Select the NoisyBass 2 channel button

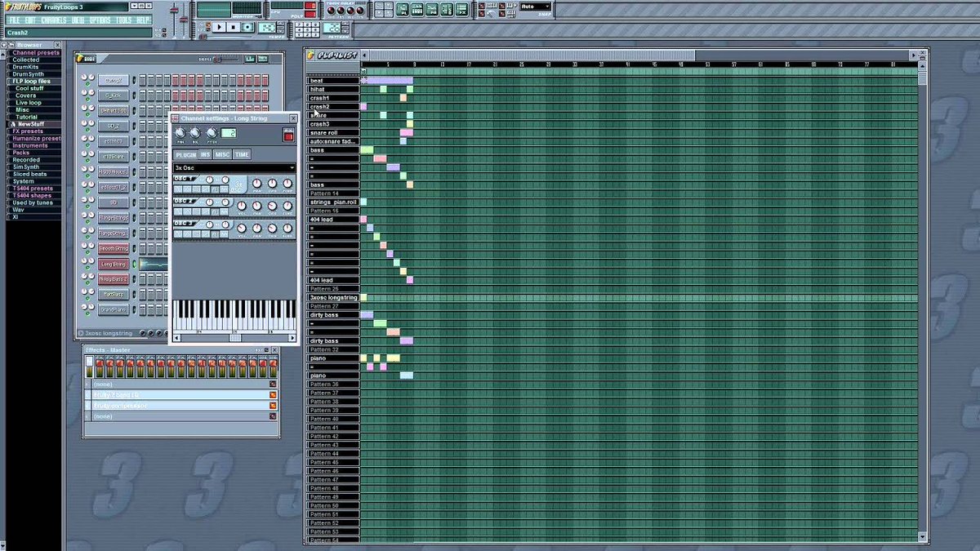[114, 279]
